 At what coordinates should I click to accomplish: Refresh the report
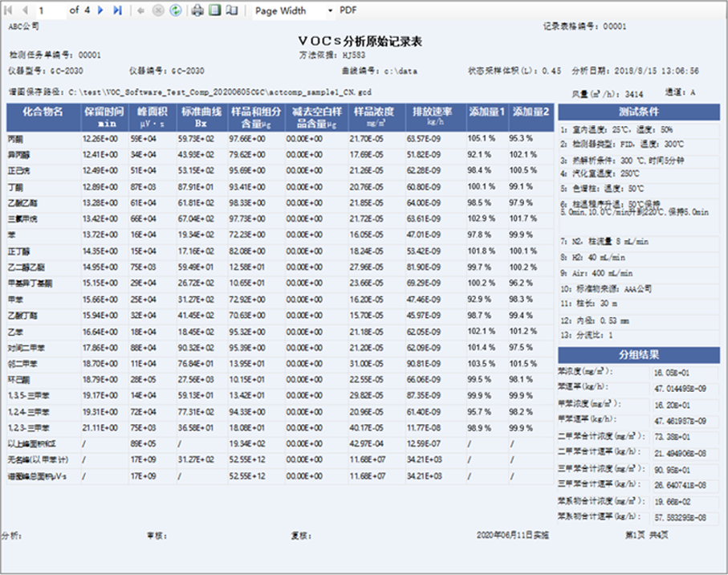click(x=174, y=10)
